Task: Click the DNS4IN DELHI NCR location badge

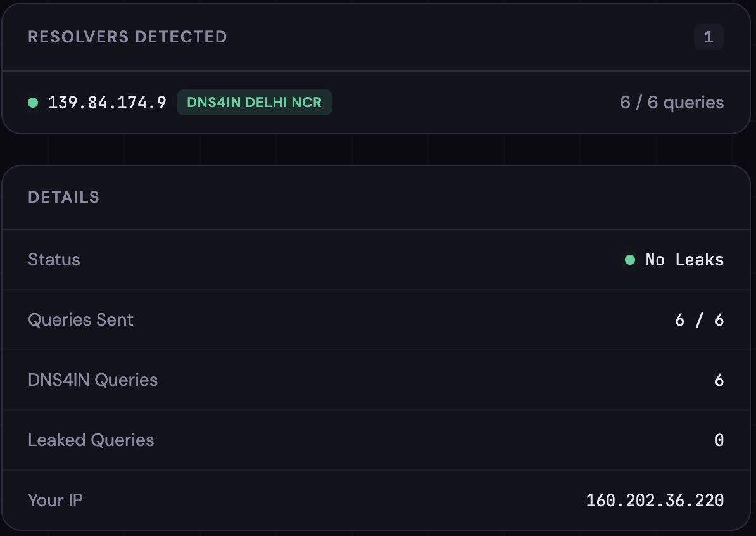Action: point(254,102)
